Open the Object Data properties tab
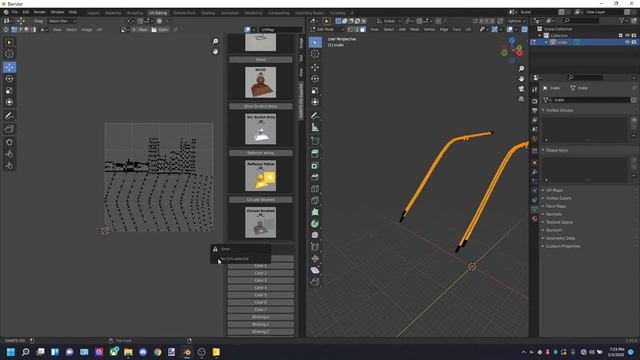Viewport: 640px width, 360px height. 535,209
